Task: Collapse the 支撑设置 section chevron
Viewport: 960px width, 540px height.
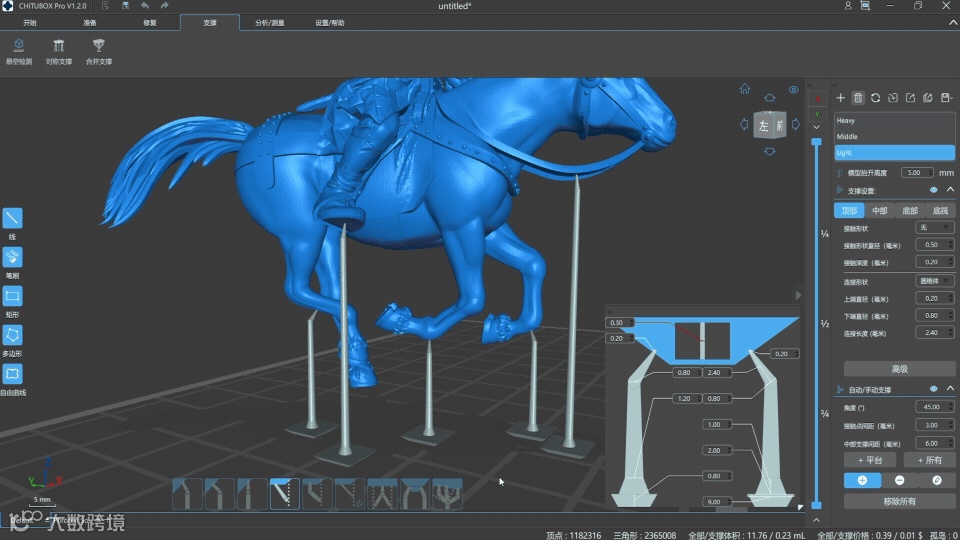Action: coord(950,190)
